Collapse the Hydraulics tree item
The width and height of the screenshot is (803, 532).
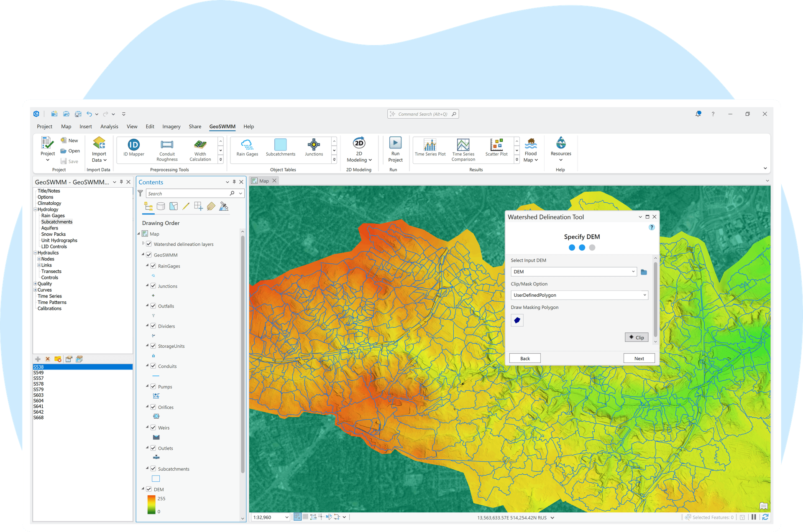(x=35, y=252)
